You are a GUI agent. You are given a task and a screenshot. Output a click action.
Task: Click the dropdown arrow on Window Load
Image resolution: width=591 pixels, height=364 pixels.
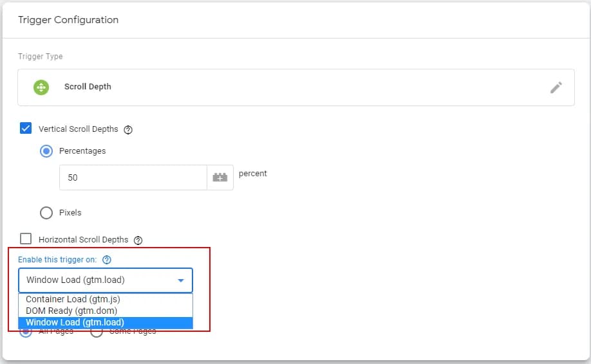pos(181,280)
